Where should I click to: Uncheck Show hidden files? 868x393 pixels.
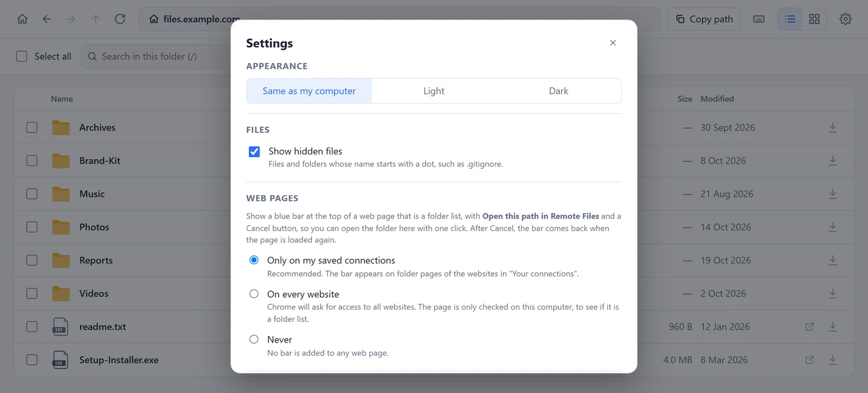pyautogui.click(x=254, y=152)
